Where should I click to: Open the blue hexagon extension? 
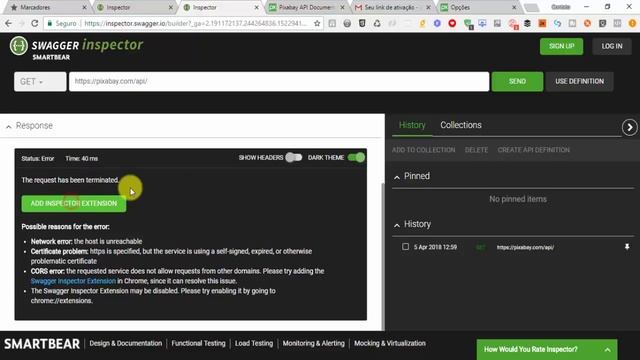437,23
